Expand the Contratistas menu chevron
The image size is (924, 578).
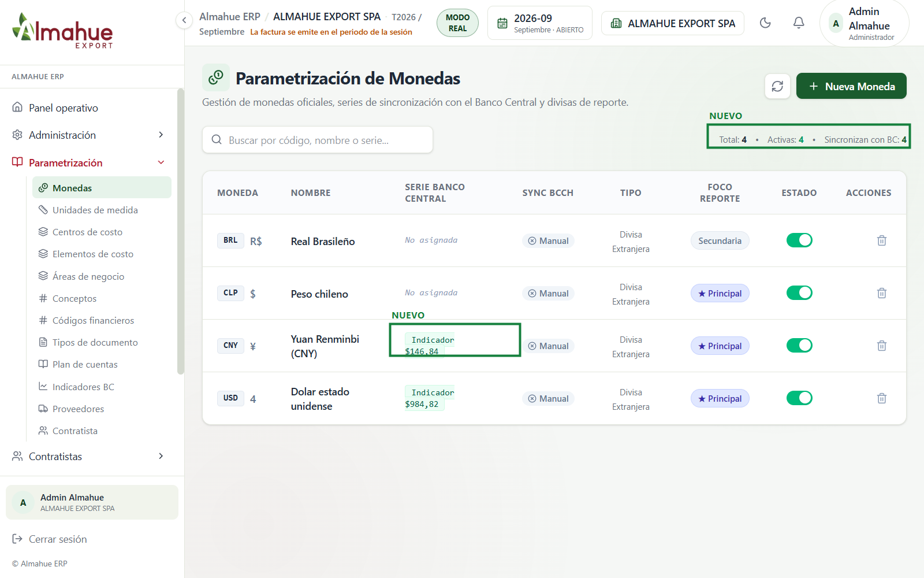coord(161,456)
